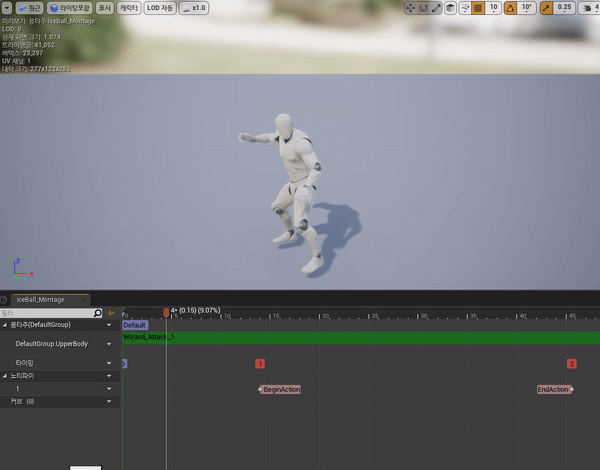Open the LOD 자동 menu
This screenshot has width=600, height=470.
pos(160,8)
